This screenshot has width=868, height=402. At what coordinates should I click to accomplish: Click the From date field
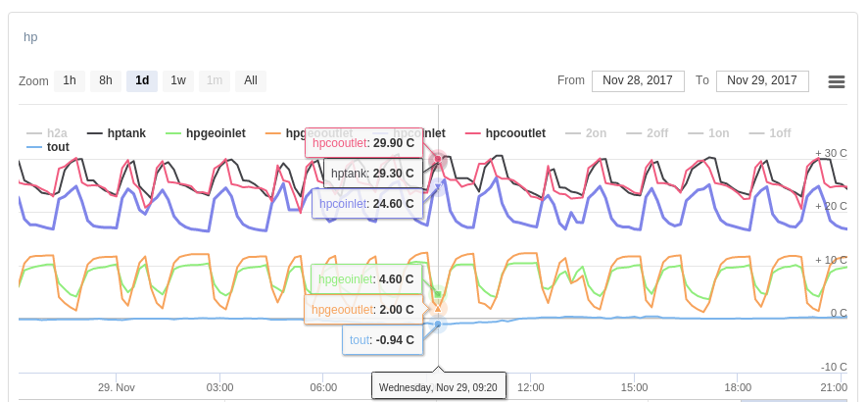[638, 80]
